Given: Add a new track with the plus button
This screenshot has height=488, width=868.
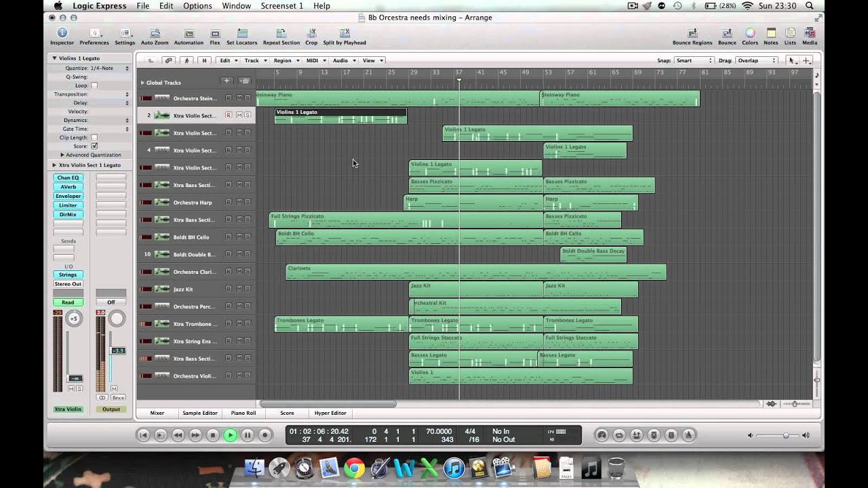Looking at the screenshot, I should (x=227, y=81).
